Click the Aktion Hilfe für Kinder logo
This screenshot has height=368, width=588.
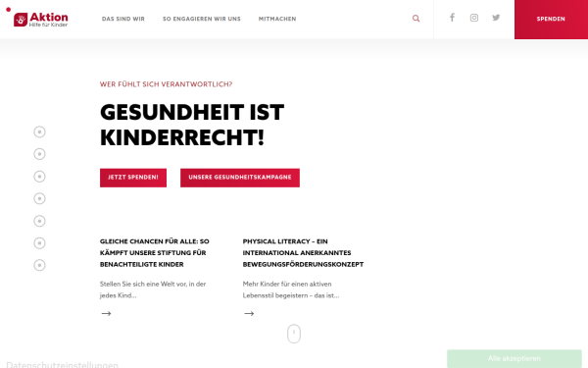(x=41, y=20)
